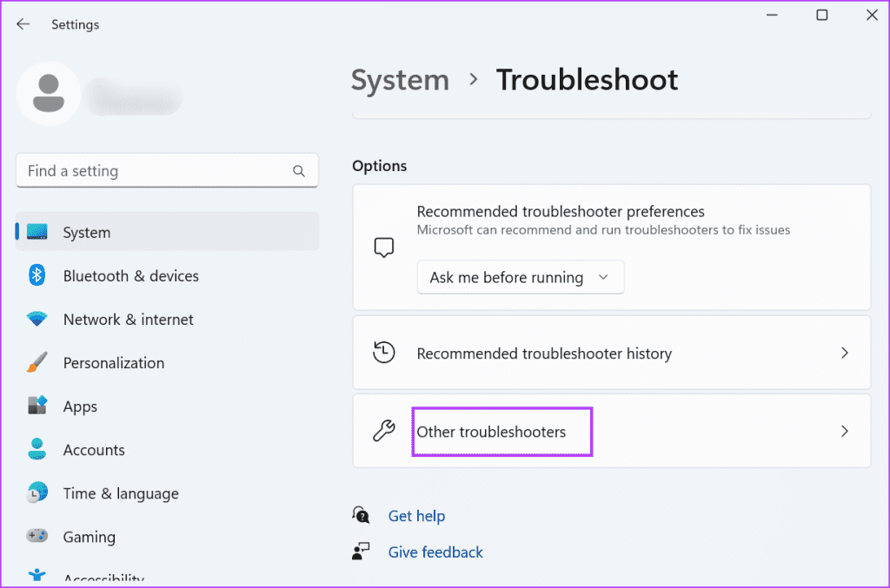This screenshot has width=890, height=588.
Task: Click Recommended troubleshooter preferences title
Action: 561,212
